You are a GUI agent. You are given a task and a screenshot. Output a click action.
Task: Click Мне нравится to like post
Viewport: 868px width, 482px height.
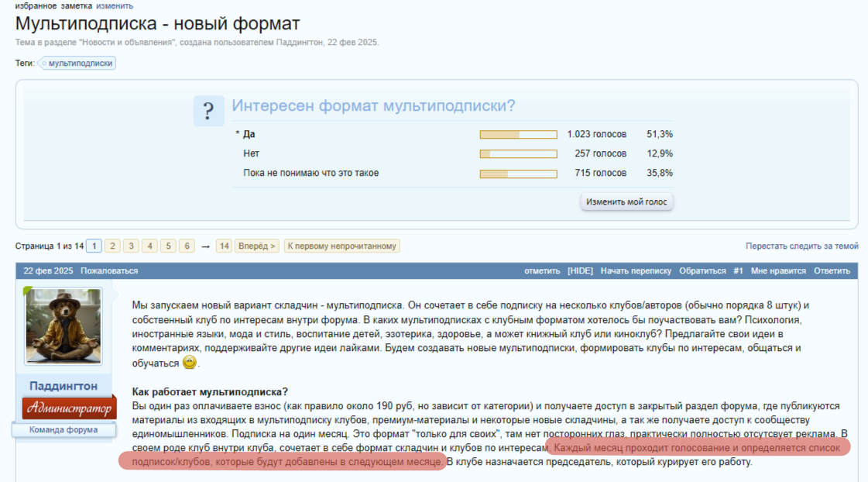[x=778, y=271]
